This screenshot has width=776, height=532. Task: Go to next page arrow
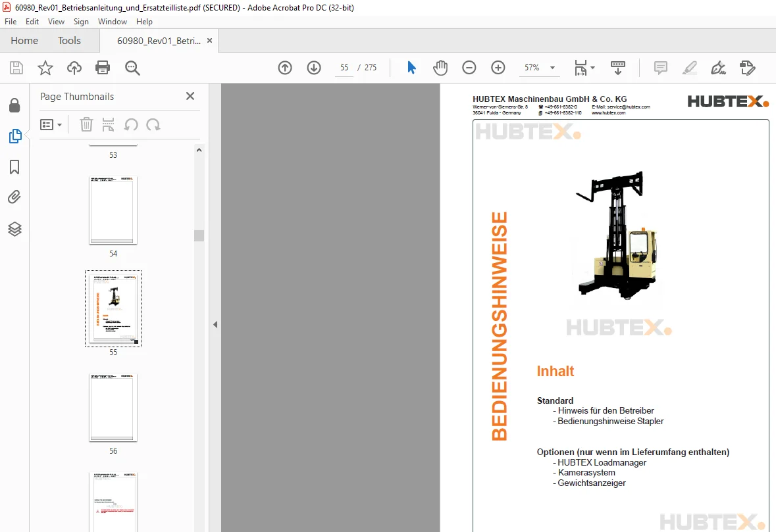click(314, 68)
